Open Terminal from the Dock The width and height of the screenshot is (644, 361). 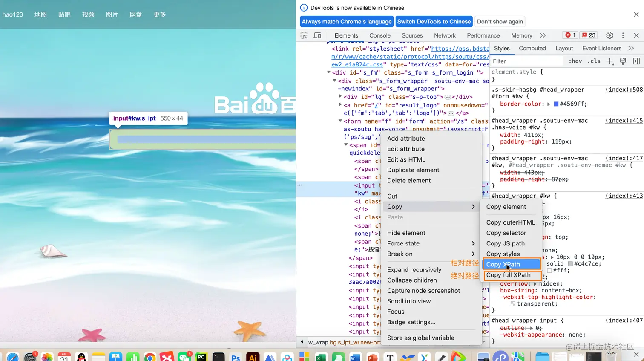click(218, 357)
